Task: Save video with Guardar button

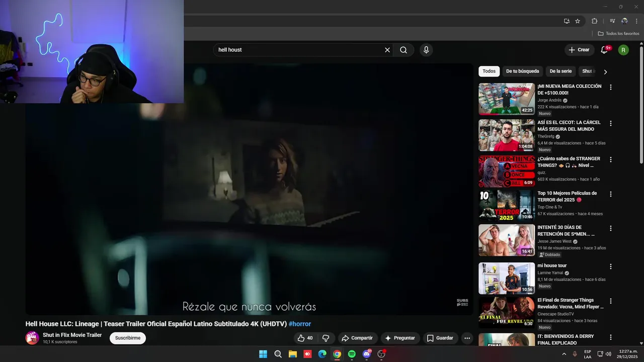Action: pyautogui.click(x=440, y=338)
